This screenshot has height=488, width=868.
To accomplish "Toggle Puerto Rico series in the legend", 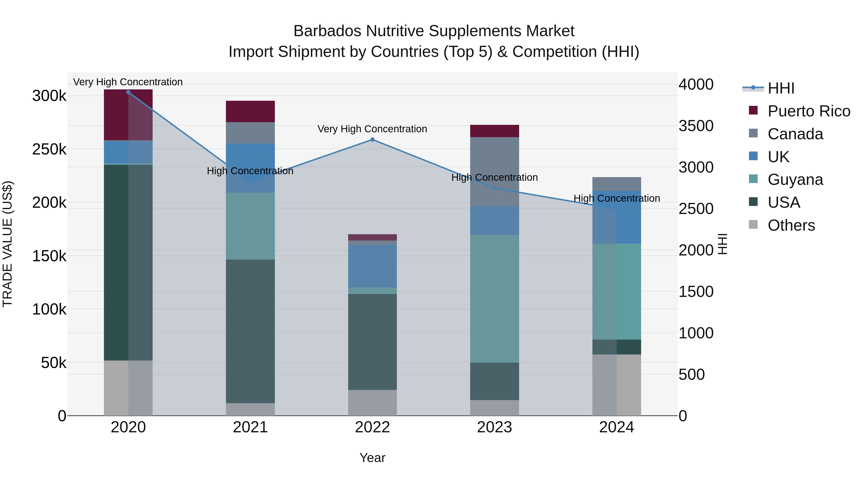I will coord(799,111).
